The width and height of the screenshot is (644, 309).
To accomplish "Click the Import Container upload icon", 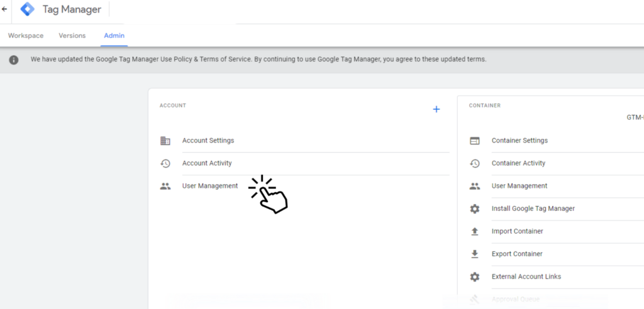I will (x=474, y=232).
